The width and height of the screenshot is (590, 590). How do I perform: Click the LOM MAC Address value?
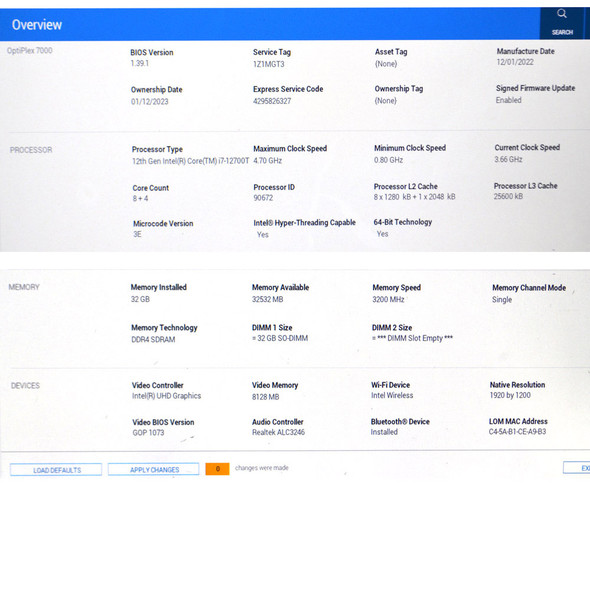click(x=517, y=432)
